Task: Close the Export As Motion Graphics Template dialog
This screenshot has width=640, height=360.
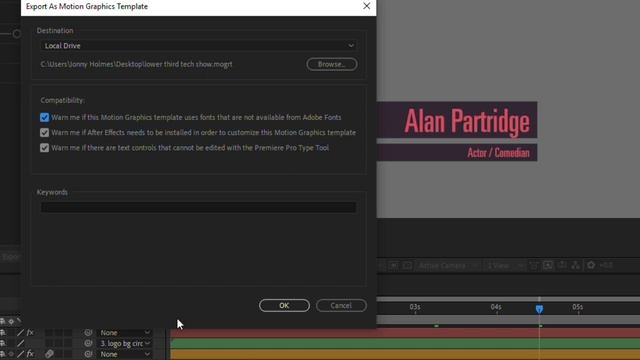Action: click(x=367, y=6)
